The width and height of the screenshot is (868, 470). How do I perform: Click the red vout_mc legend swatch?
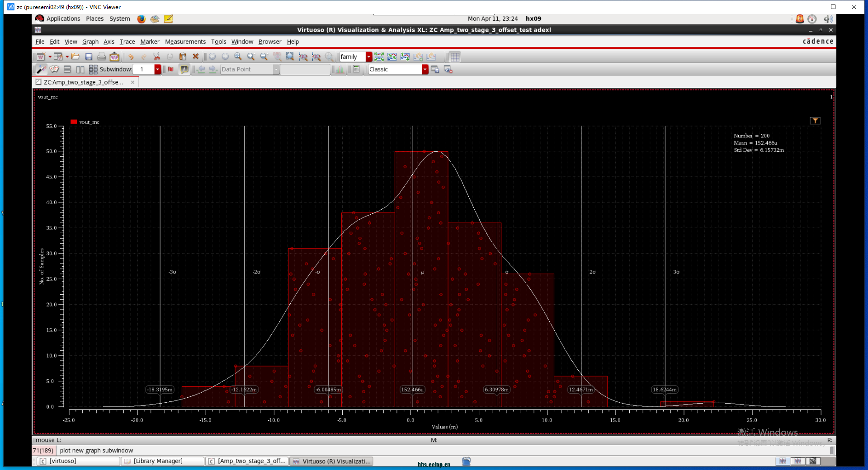tap(74, 122)
